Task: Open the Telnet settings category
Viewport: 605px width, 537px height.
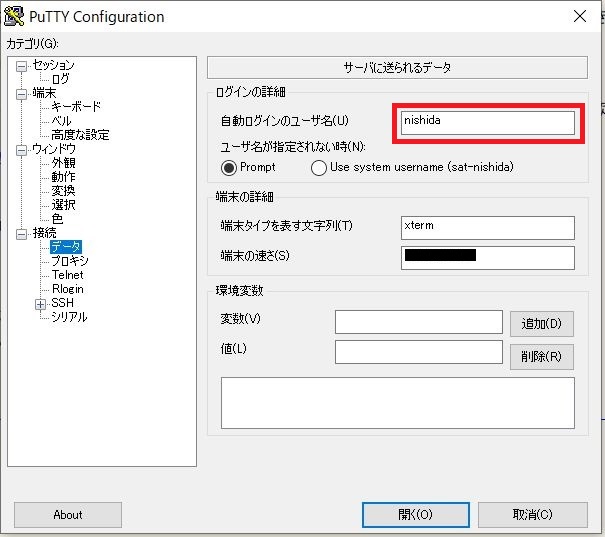Action: click(x=68, y=275)
